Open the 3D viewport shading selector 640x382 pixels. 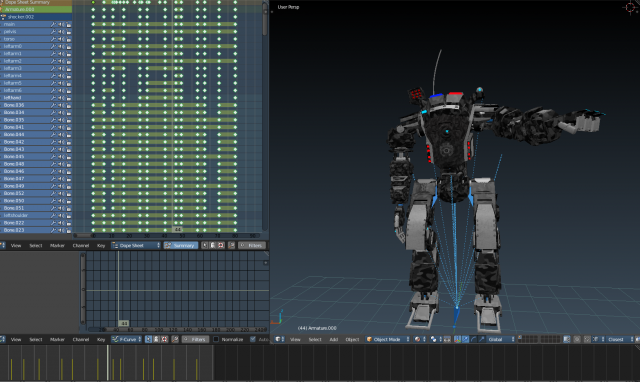(x=419, y=339)
